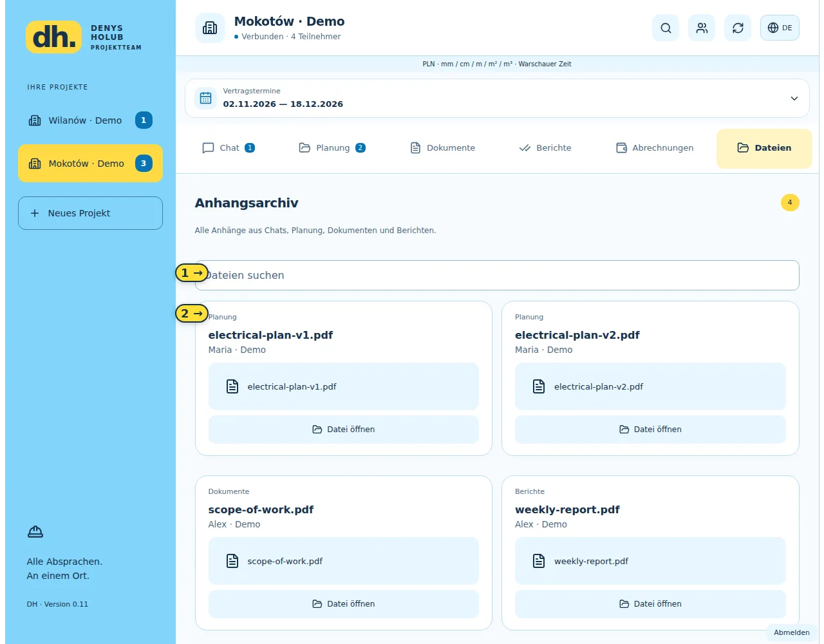Select the Mokotów · Demo project
The height and width of the screenshot is (644, 824).
(90, 164)
